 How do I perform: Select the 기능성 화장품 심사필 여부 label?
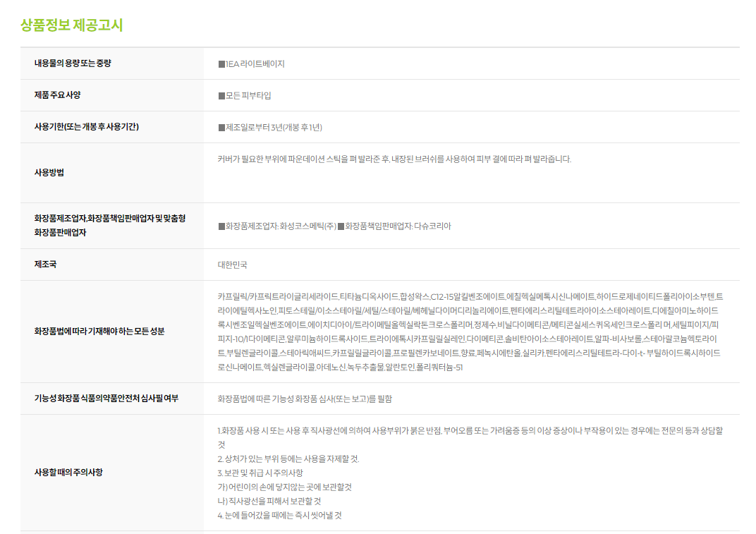106,399
